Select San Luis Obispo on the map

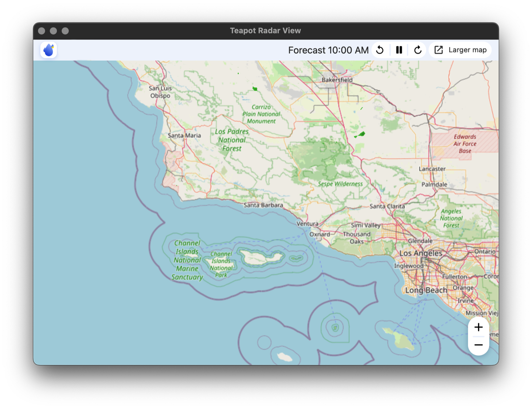coord(160,92)
